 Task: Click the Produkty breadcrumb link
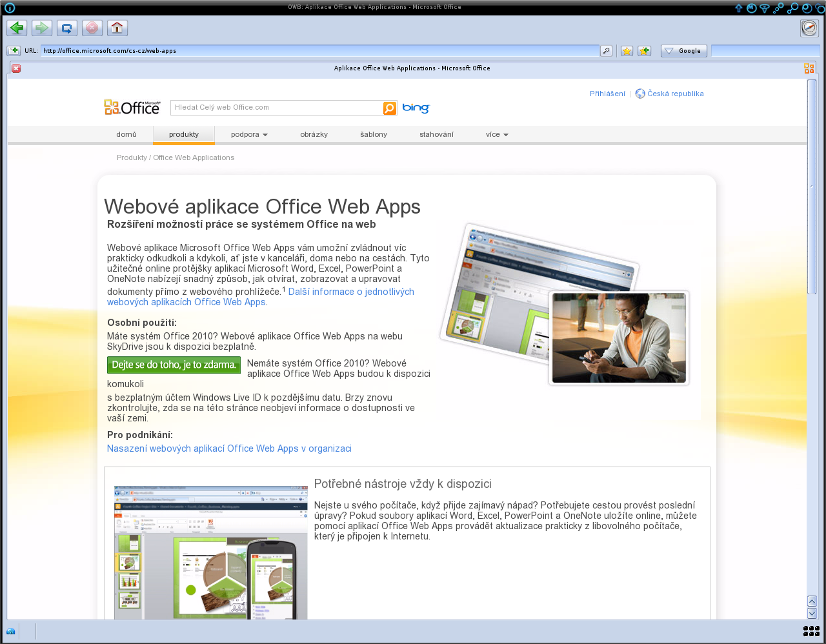click(132, 157)
